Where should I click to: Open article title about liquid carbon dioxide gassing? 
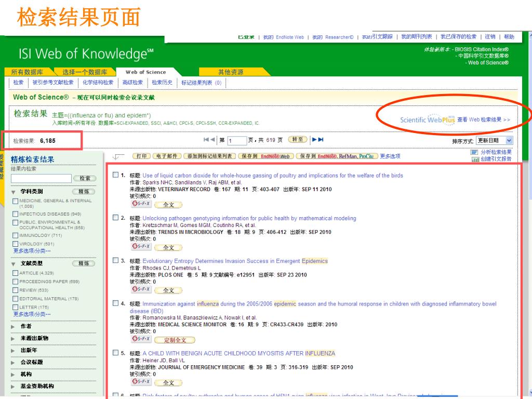[273, 176]
